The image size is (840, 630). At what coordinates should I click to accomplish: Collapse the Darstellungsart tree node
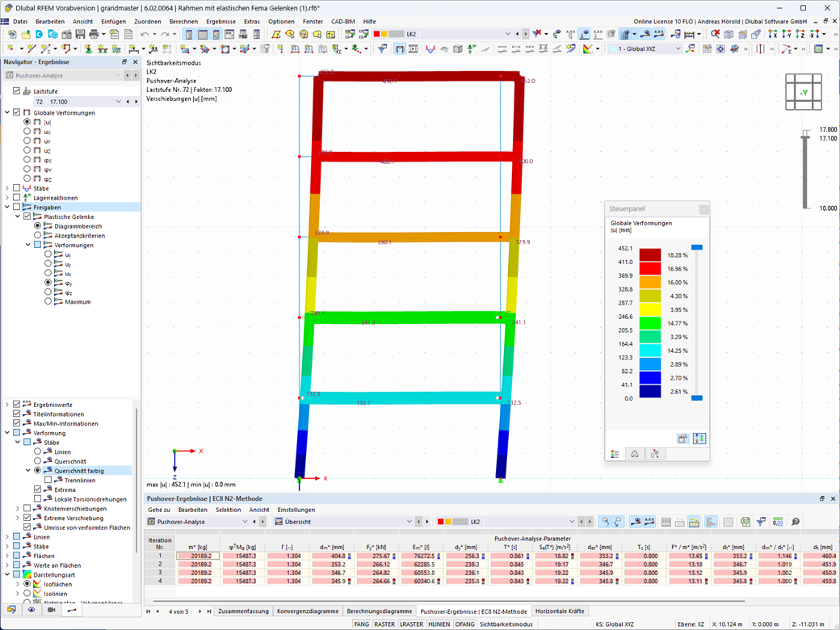coord(7,575)
